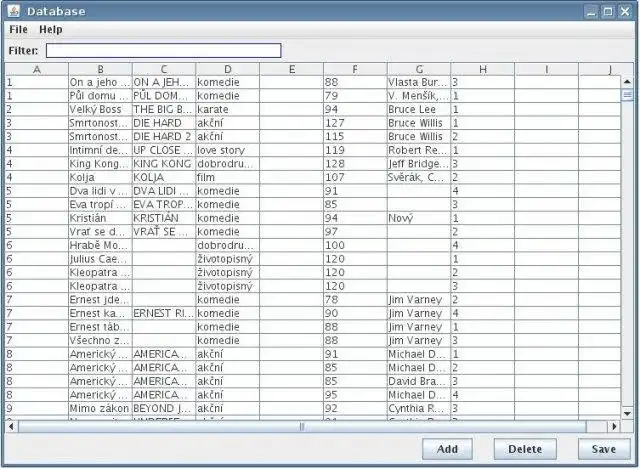Click the horizontal scrollbar thumb

click(x=302, y=427)
